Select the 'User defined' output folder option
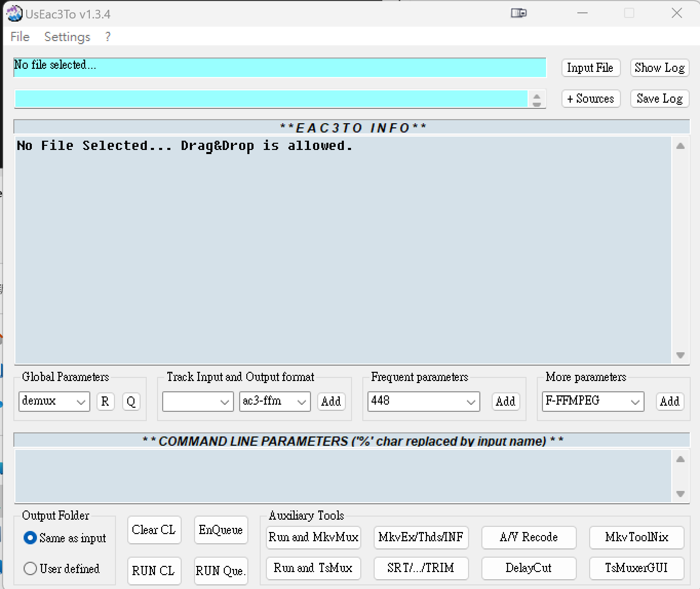This screenshot has height=589, width=700. (x=30, y=568)
